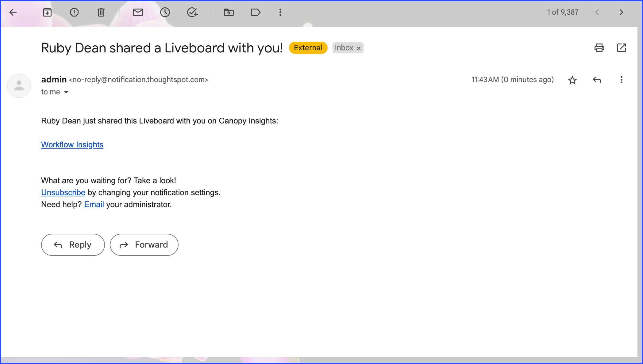Print the email conversation
Screen dimensions: 643x364
[x=599, y=48]
